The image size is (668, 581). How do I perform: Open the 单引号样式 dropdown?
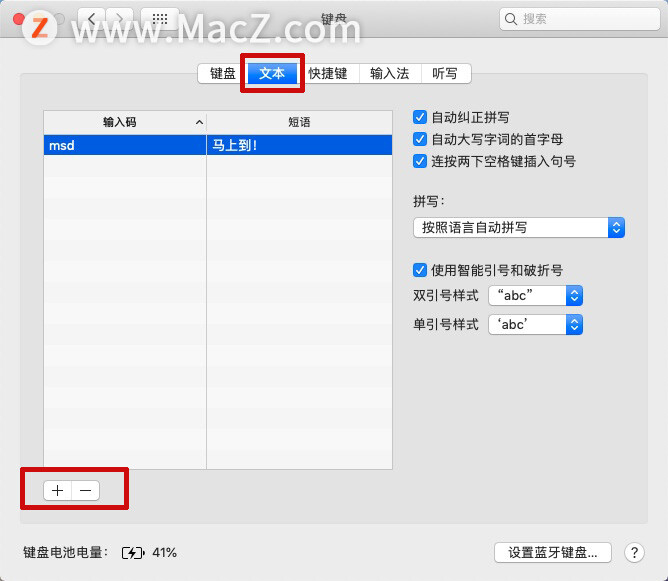click(536, 325)
